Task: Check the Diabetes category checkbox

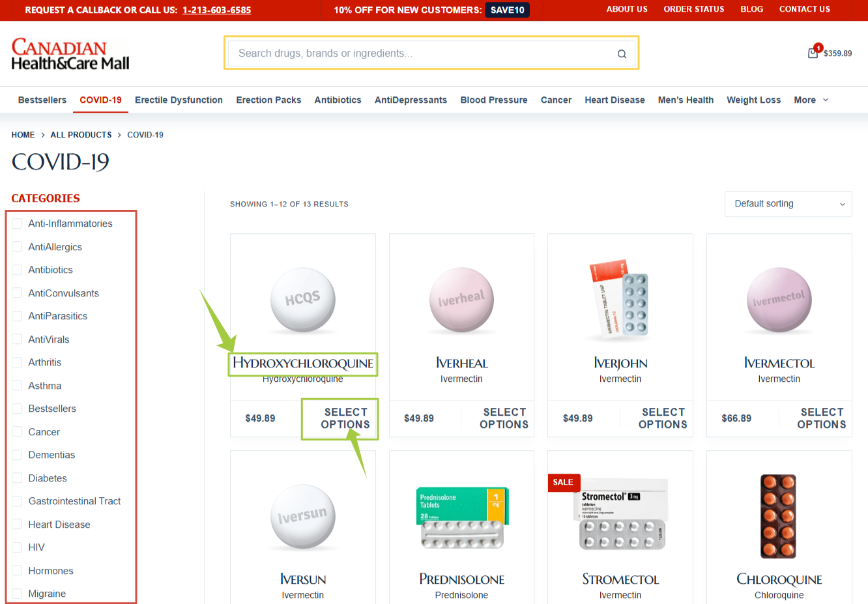Action: tap(17, 478)
